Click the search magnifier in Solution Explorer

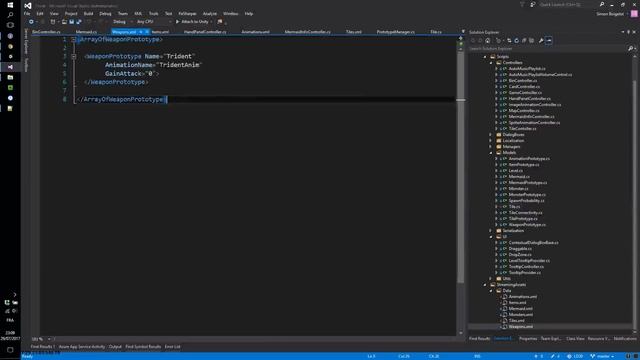click(630, 49)
